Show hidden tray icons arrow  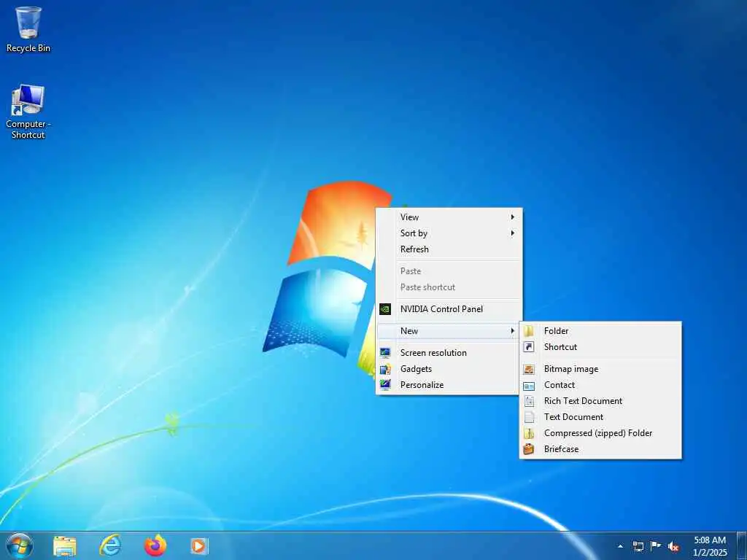coord(620,546)
